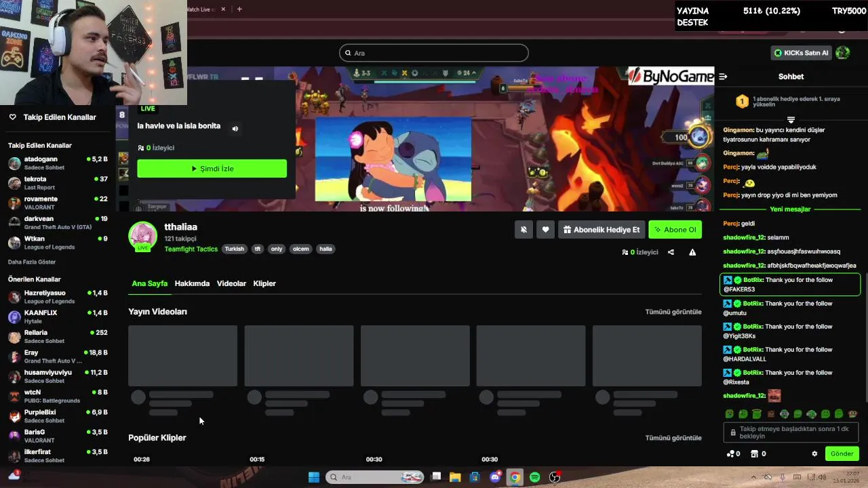Click the Gönder send button
868x488 pixels.
pos(842,454)
